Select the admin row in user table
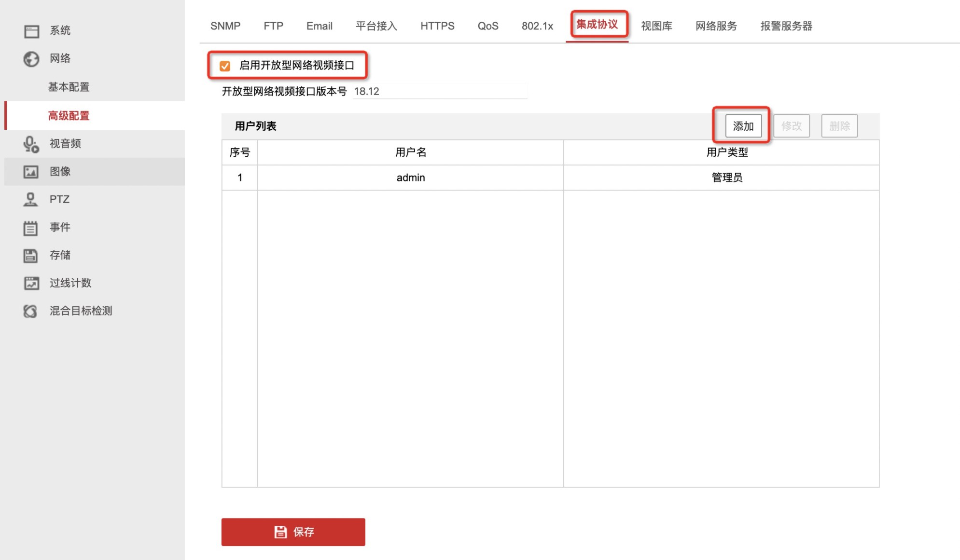The width and height of the screenshot is (960, 560). click(550, 178)
